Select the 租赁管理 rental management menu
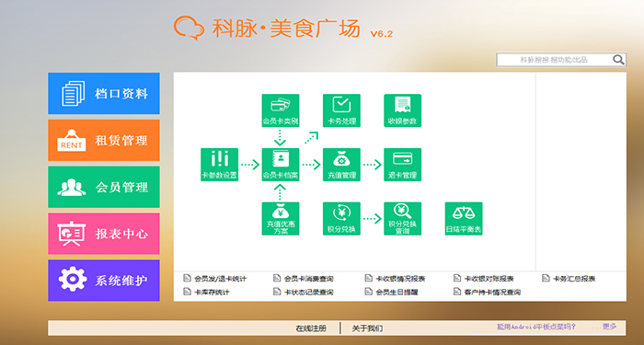This screenshot has height=345, width=644. (x=104, y=140)
